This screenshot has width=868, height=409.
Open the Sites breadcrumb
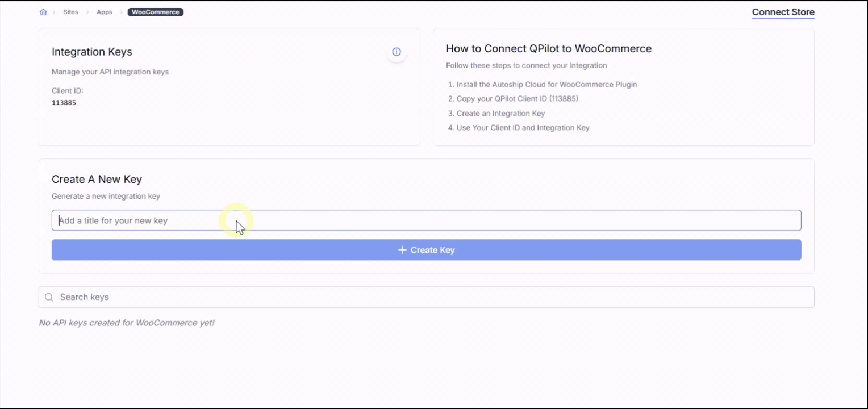click(70, 12)
